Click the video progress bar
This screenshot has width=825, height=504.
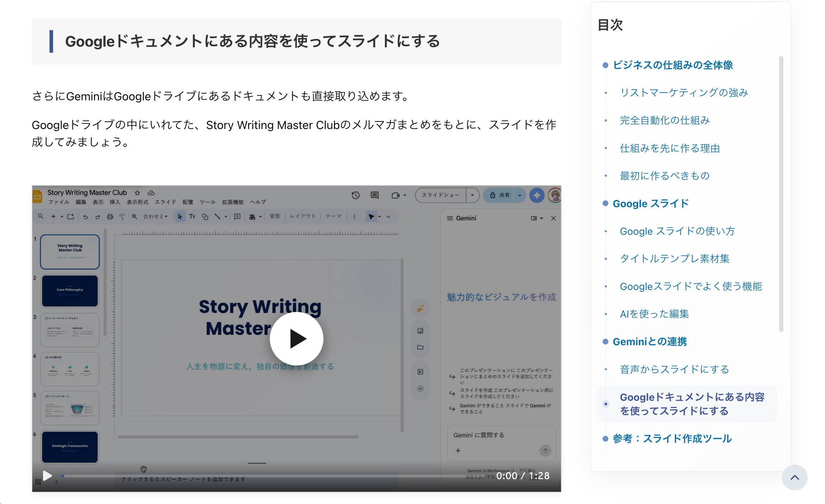pyautogui.click(x=273, y=476)
